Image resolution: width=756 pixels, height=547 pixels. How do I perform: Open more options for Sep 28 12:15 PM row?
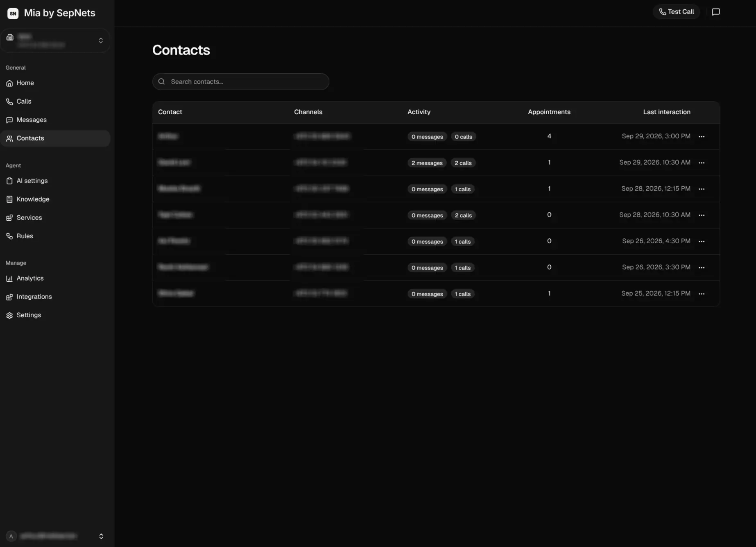[702, 189]
